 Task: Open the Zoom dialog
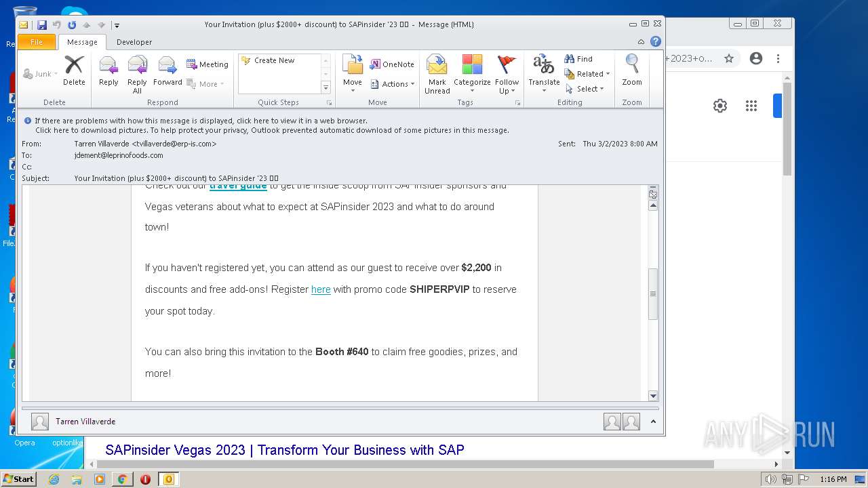(632, 71)
